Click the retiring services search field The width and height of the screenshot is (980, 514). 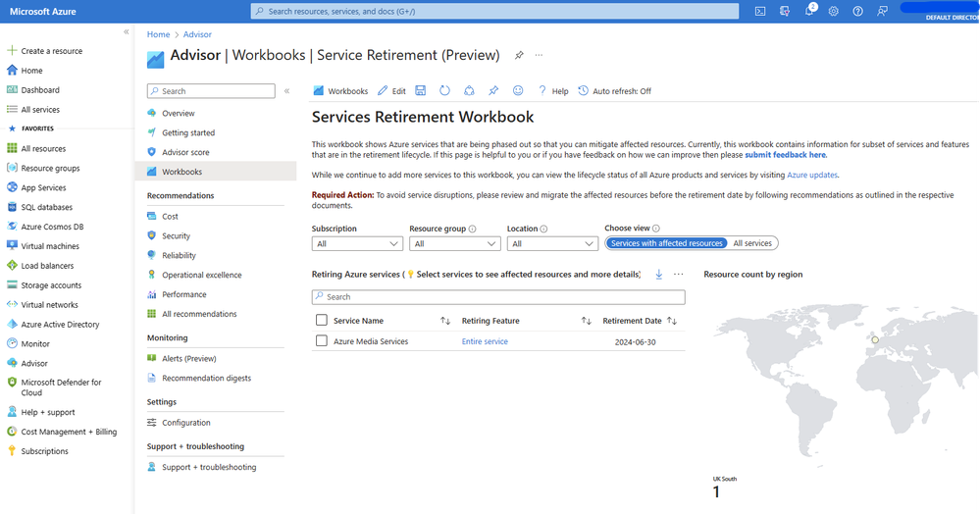click(498, 297)
